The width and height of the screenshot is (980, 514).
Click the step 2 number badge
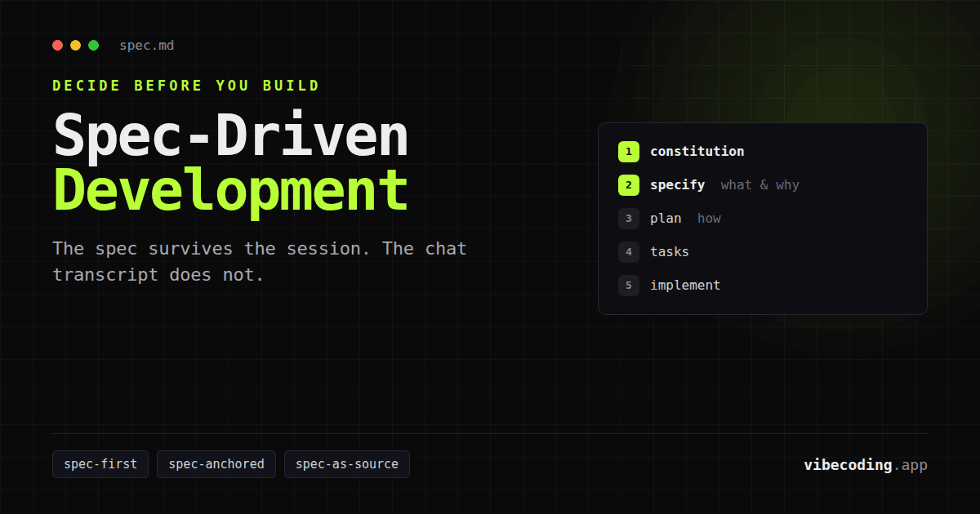click(628, 185)
